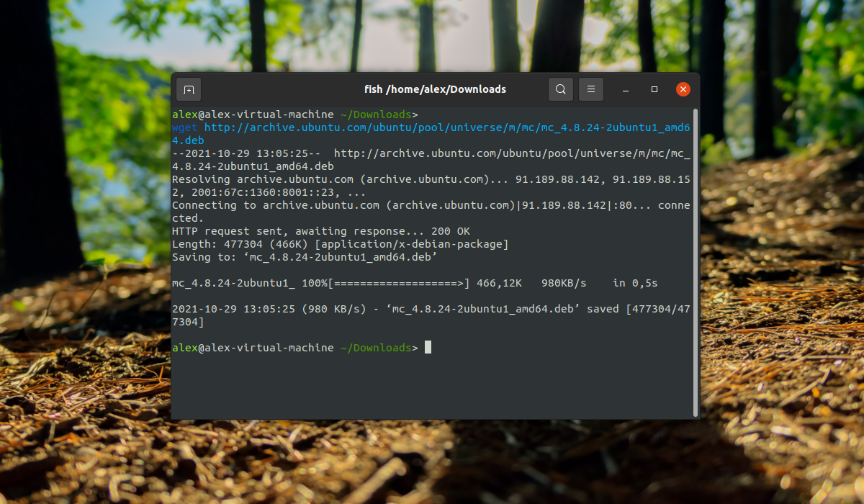
Task: Click '~/Downloads' in the top prompt
Action: (374, 114)
